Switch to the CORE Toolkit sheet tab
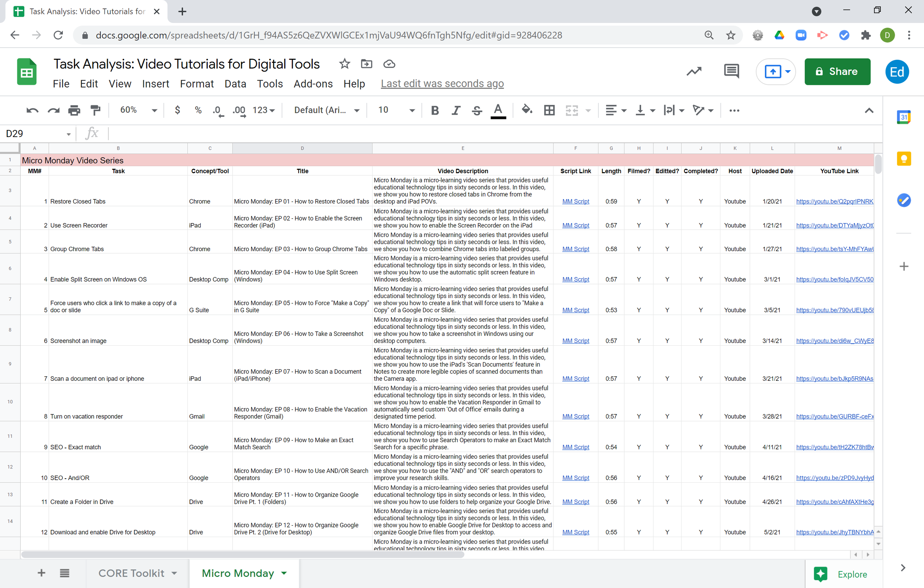The width and height of the screenshot is (924, 588). tap(131, 573)
